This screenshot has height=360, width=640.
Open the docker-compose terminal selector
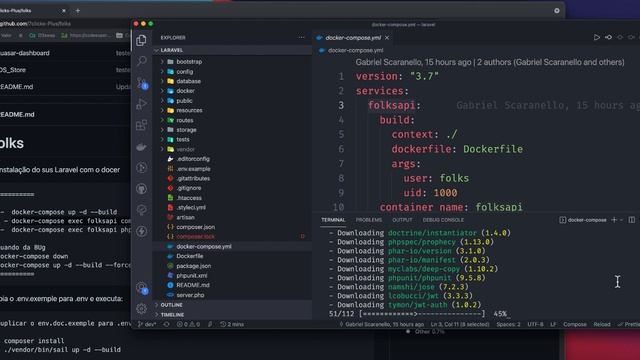[x=583, y=220]
